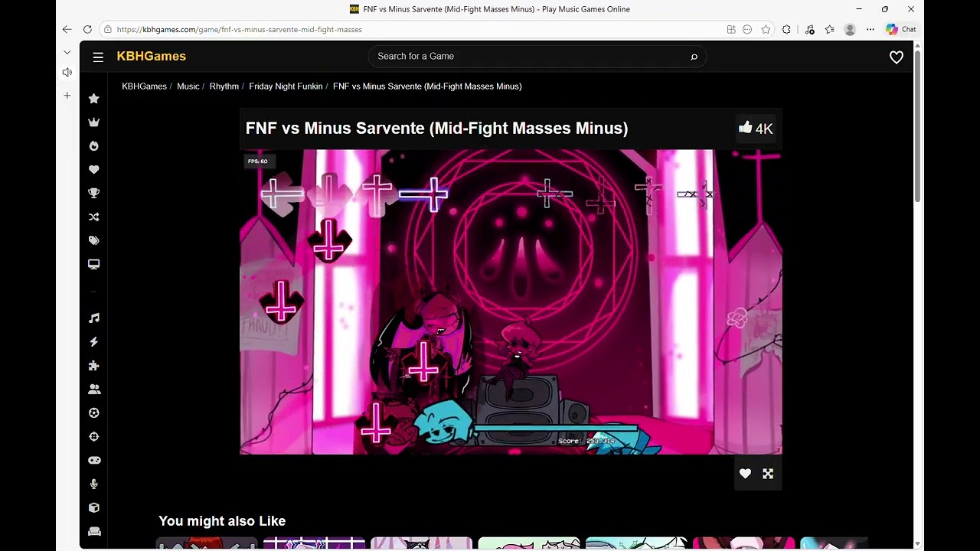Open Copilot Chat
980x551 pixels.
pos(900,29)
